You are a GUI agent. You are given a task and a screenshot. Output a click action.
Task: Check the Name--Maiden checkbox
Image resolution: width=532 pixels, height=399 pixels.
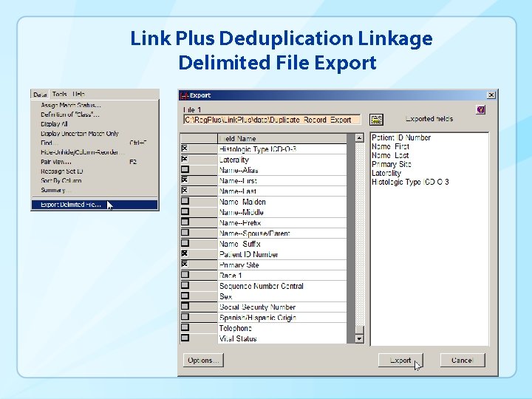[x=185, y=201]
